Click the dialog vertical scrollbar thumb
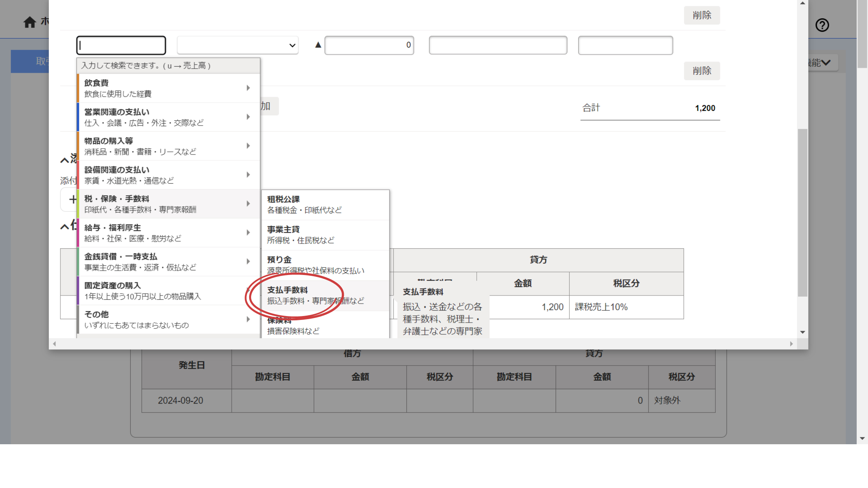868x488 pixels. 803,213
